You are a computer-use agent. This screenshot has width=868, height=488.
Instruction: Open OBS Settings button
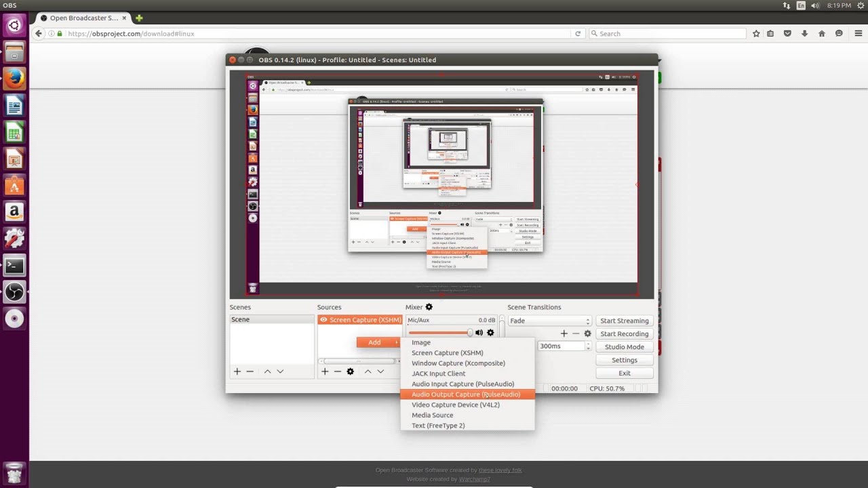(x=624, y=360)
